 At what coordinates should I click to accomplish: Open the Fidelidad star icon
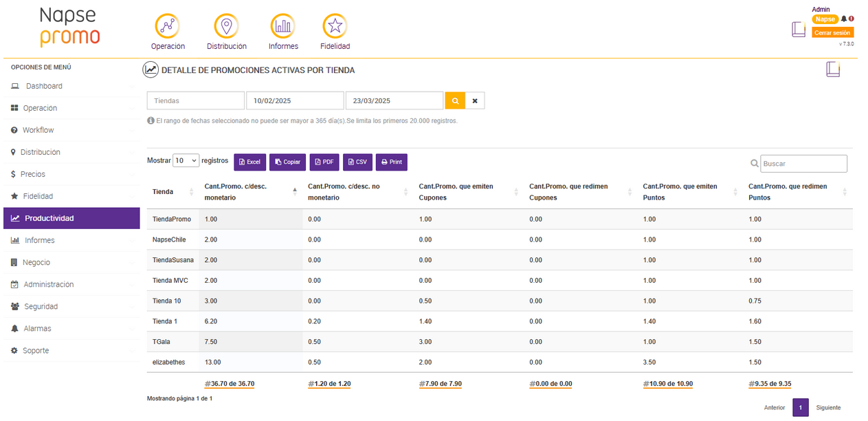pyautogui.click(x=335, y=26)
